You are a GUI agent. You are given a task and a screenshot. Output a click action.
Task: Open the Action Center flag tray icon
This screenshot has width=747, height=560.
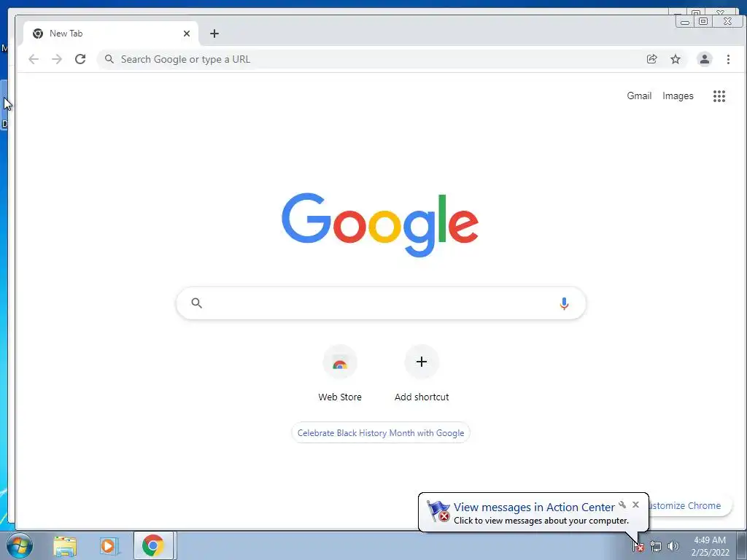[638, 547]
